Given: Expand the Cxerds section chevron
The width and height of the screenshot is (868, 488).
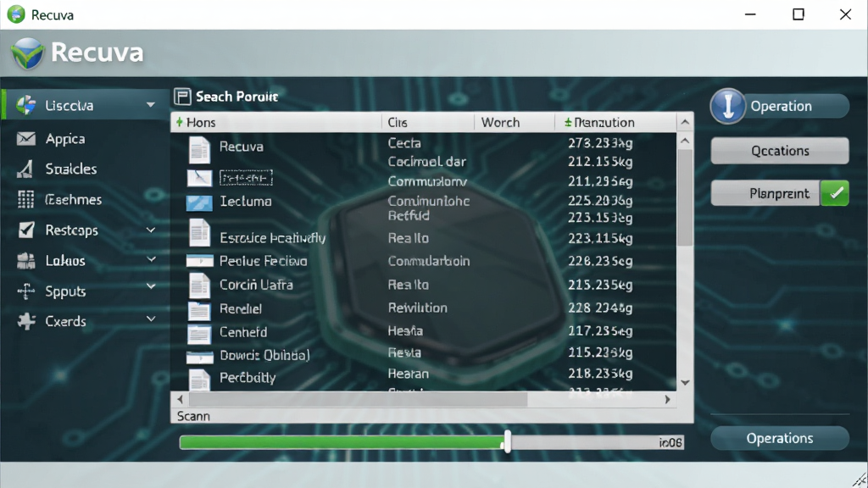Looking at the screenshot, I should [x=151, y=319].
